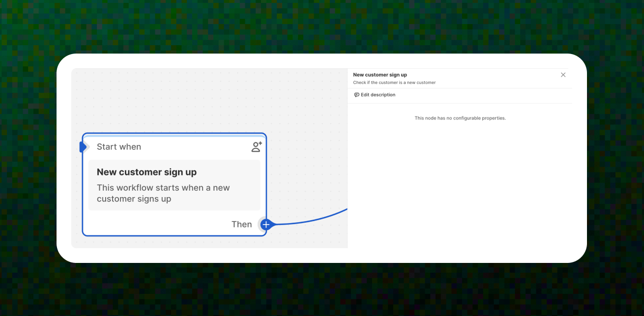Click "This node has no configurable properties."
This screenshot has width=644, height=316.
[x=460, y=118]
